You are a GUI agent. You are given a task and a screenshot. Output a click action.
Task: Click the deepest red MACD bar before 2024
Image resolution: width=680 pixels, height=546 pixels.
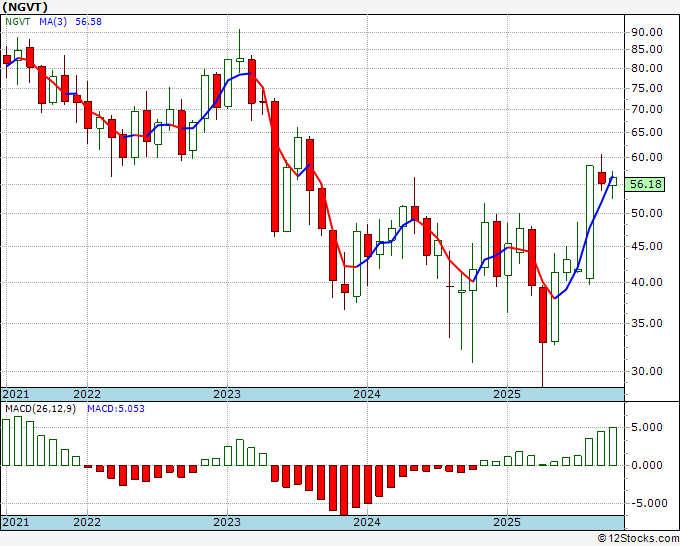pos(344,490)
